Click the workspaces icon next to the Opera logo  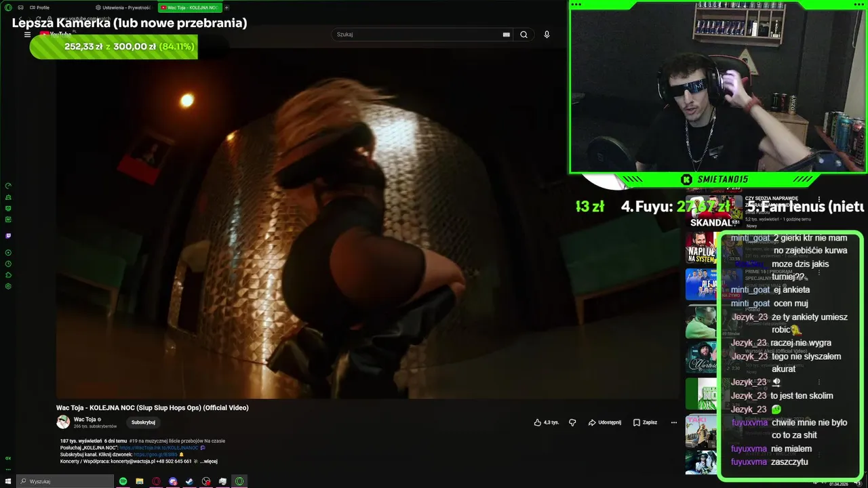[x=21, y=7]
